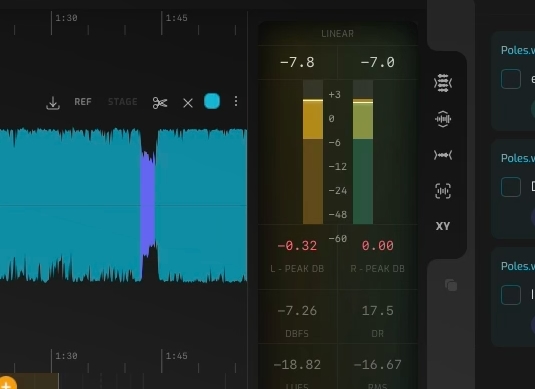Click the 1:30 marker on top ruler
The height and width of the screenshot is (389, 535).
pos(66,18)
